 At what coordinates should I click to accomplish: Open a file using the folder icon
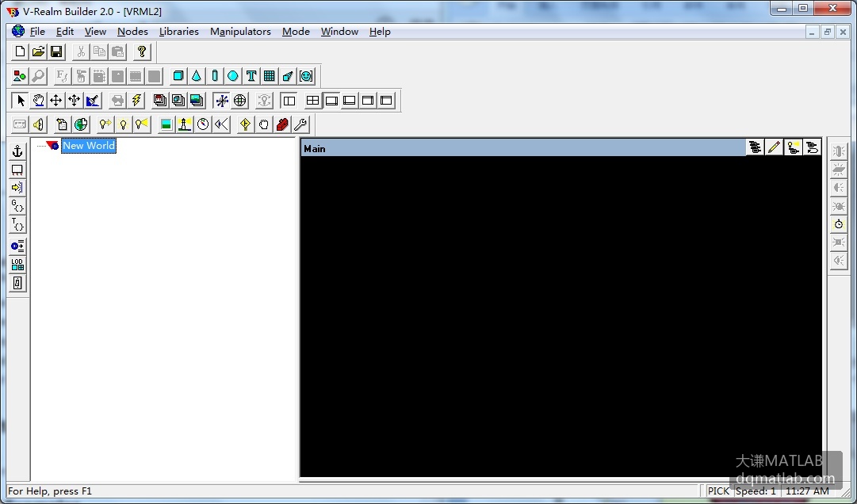point(38,52)
